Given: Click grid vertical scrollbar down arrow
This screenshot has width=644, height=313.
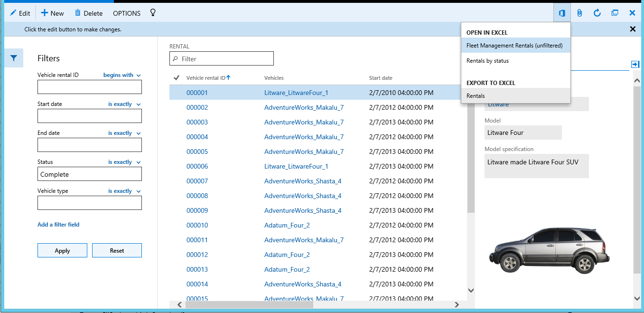Looking at the screenshot, I should click(x=471, y=290).
